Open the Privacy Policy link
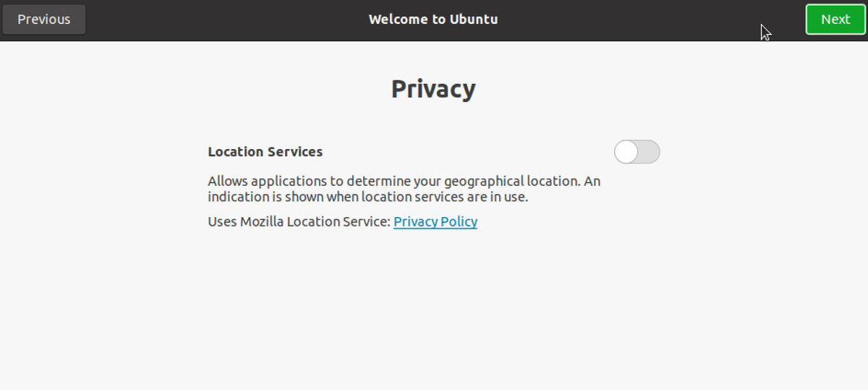 (x=435, y=221)
